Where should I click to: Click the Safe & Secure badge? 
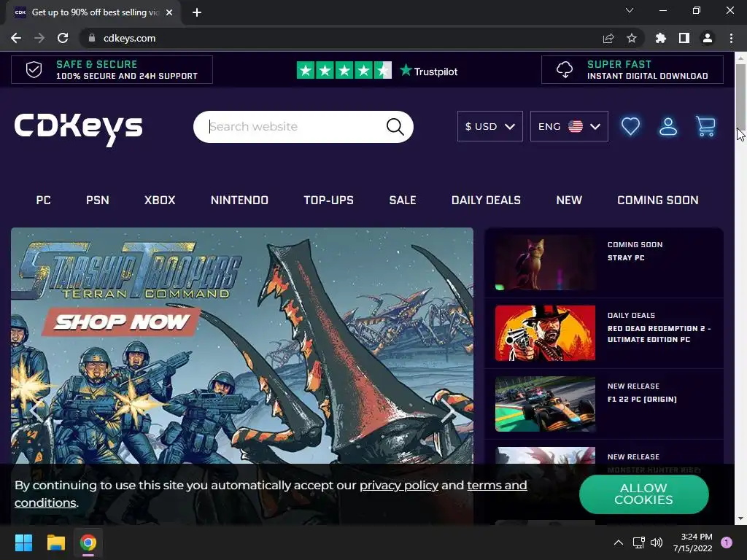(112, 69)
